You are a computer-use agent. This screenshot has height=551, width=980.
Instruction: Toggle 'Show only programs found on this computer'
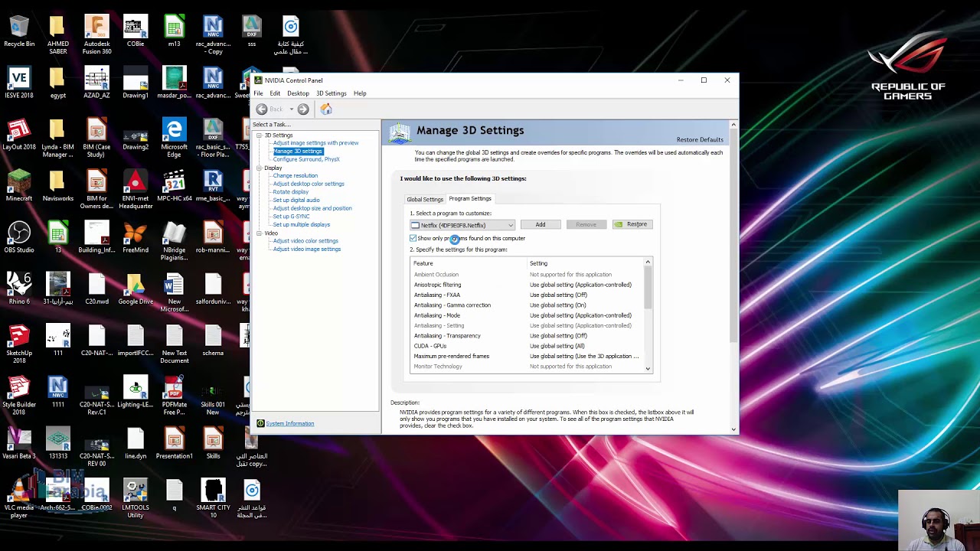point(413,239)
